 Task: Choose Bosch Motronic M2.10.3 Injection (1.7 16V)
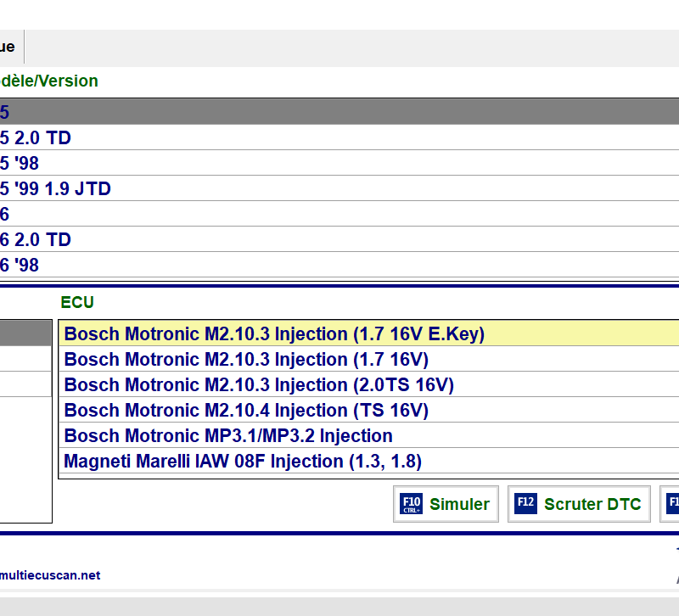click(246, 360)
